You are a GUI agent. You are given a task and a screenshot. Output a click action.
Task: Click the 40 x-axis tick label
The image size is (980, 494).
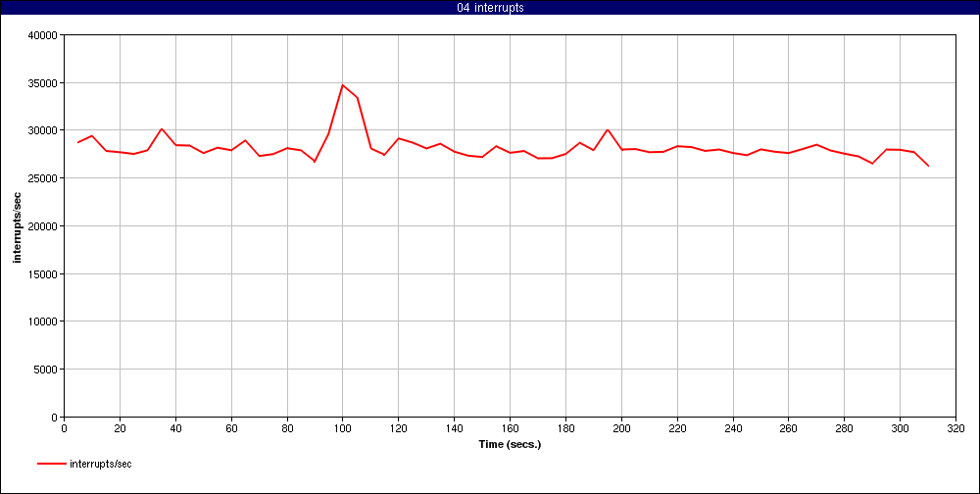point(175,428)
